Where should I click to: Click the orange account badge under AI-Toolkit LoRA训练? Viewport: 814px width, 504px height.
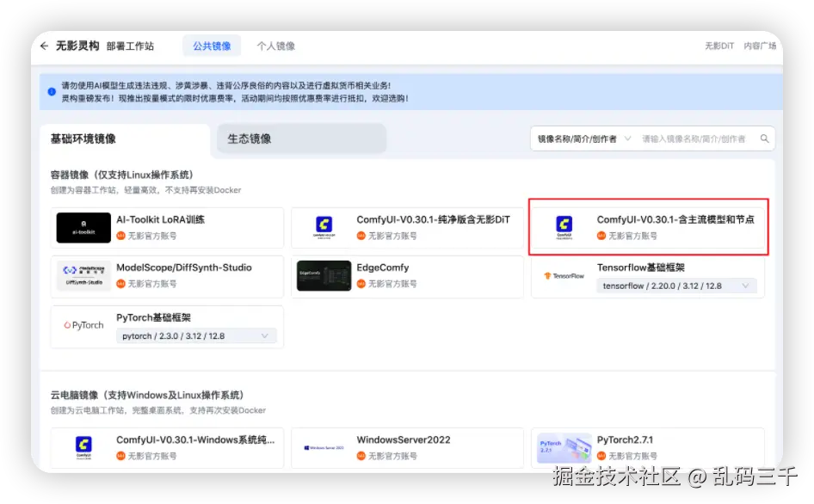121,236
